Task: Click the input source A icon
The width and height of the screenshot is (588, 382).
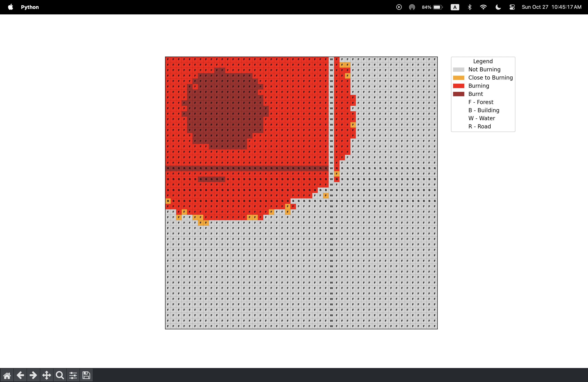Action: 455,7
